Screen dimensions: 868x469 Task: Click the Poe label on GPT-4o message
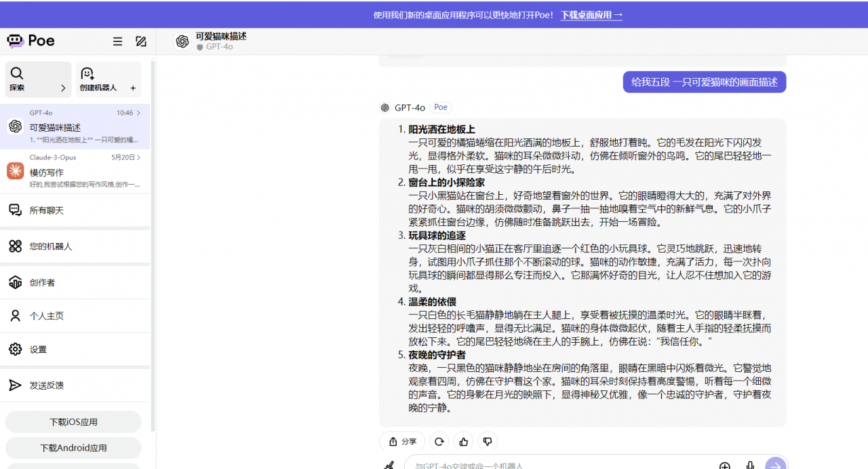click(x=440, y=107)
